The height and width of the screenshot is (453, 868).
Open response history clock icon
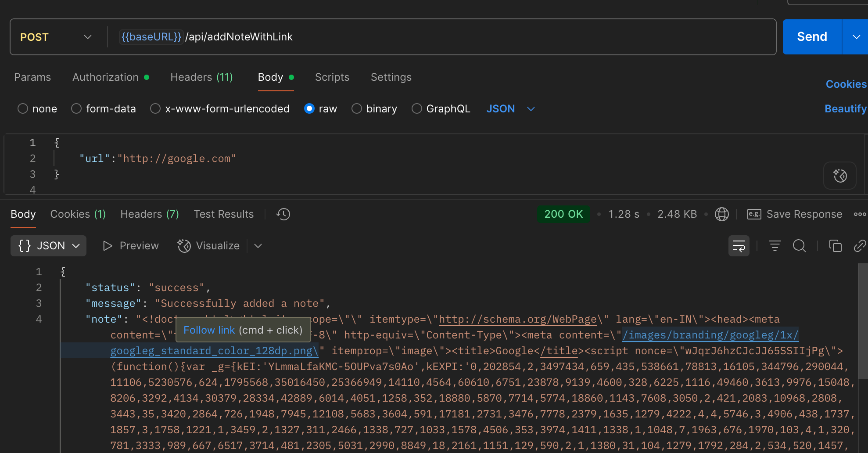click(283, 214)
